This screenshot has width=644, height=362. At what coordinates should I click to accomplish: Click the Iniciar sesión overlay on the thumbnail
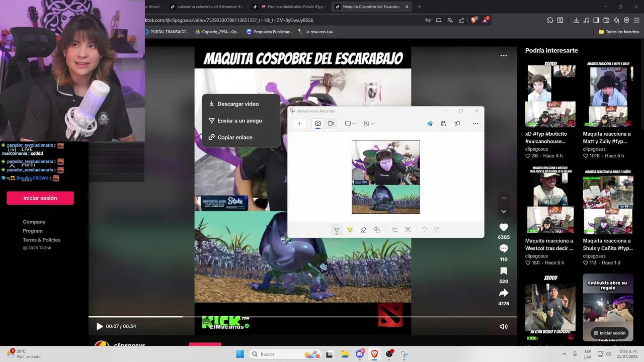point(609,333)
